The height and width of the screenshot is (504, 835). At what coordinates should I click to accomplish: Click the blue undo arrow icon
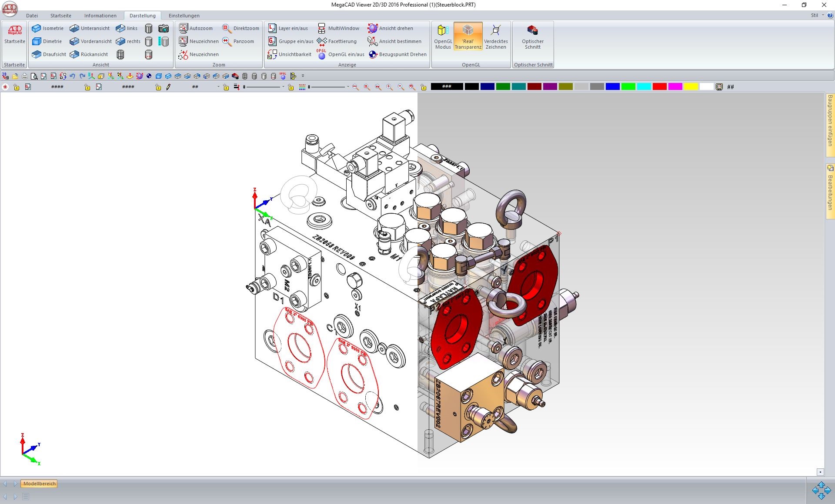point(73,76)
